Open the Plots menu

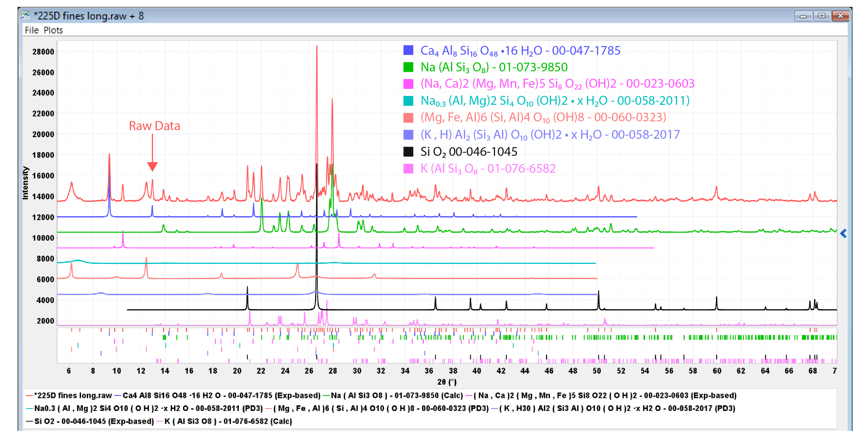pyautogui.click(x=53, y=30)
